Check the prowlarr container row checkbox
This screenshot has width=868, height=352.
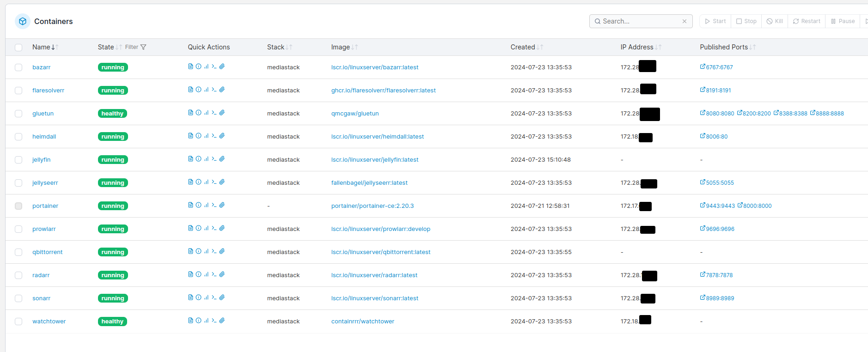(18, 229)
